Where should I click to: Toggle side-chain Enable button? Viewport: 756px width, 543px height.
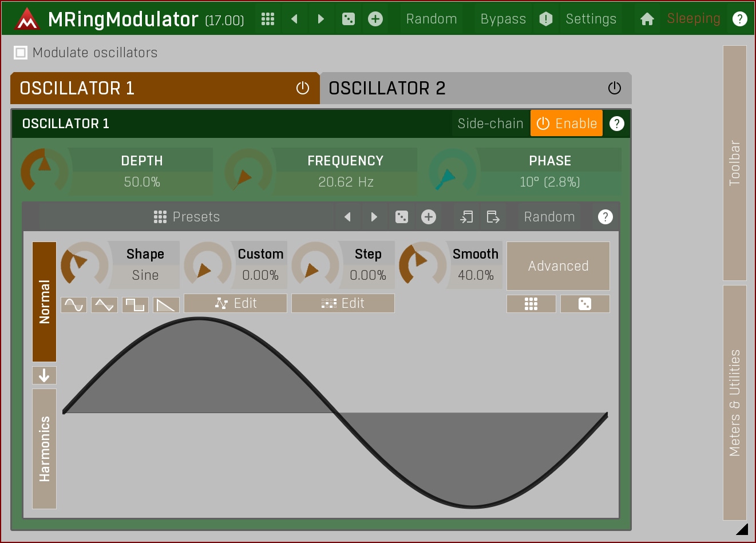[x=566, y=124]
